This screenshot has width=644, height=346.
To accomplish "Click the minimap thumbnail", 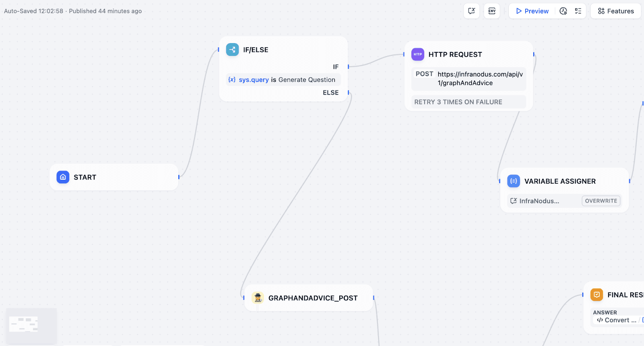I will click(31, 325).
